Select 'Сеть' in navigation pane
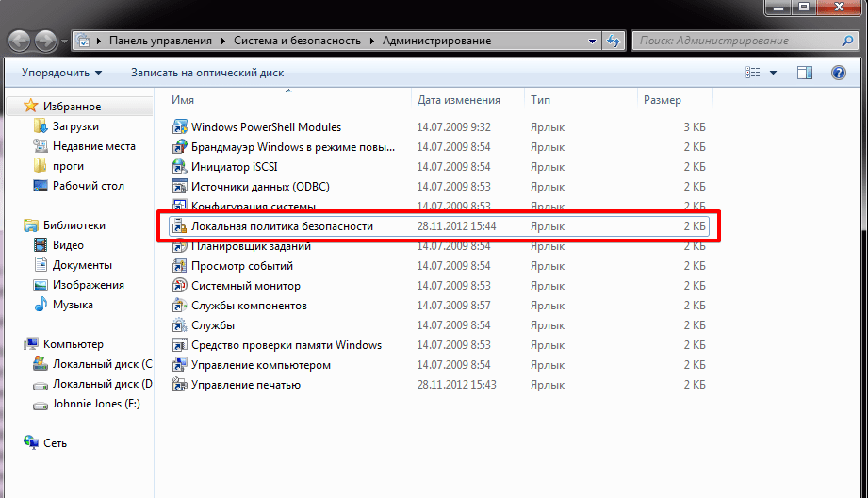 coord(55,443)
